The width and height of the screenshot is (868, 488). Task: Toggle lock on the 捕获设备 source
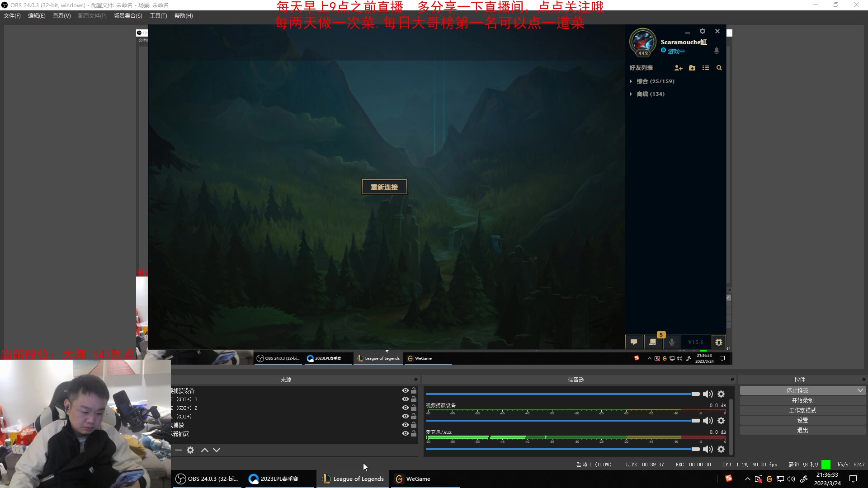(x=414, y=391)
